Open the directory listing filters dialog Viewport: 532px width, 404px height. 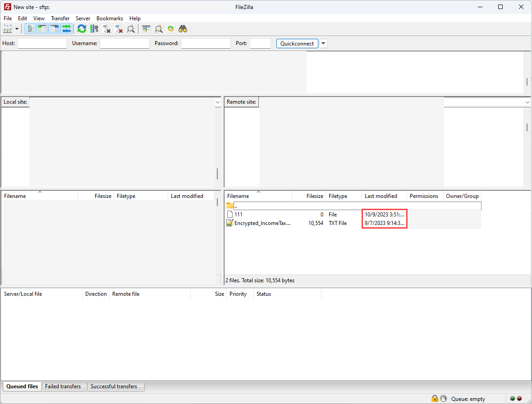tap(146, 29)
